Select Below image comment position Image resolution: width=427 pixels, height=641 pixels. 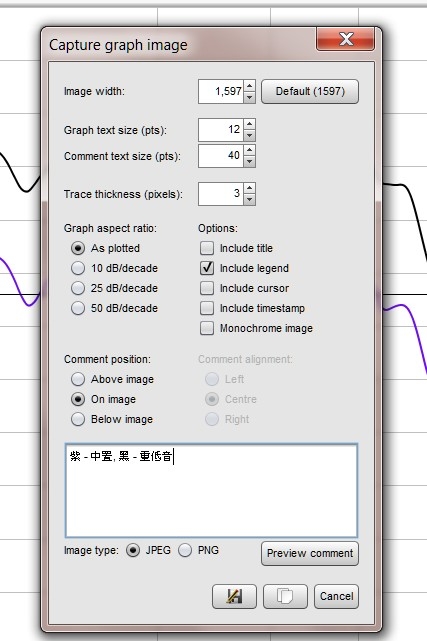(78, 419)
